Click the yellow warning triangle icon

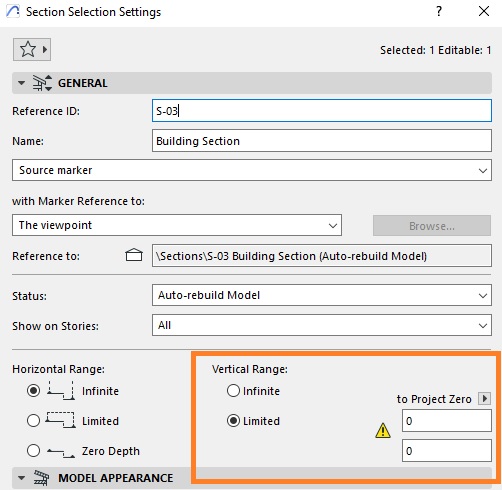pyautogui.click(x=383, y=430)
